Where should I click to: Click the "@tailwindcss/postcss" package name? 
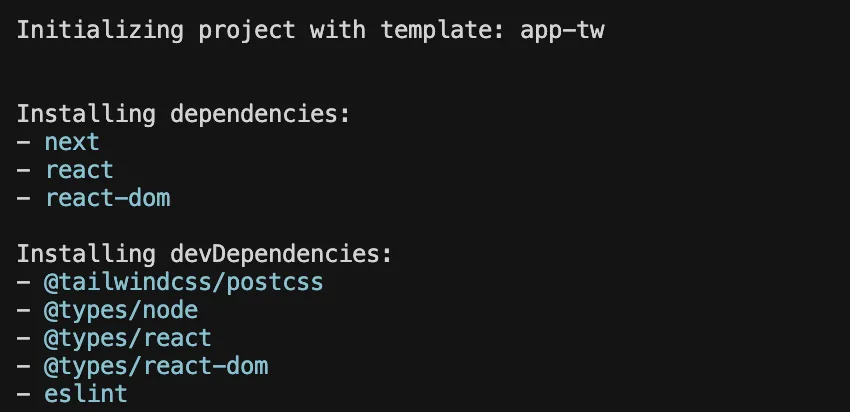click(x=184, y=282)
